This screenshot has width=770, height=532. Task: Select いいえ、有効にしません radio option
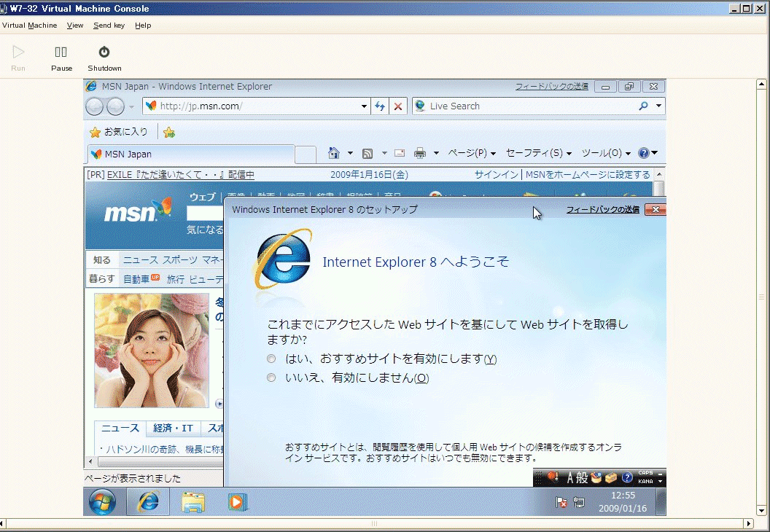pos(271,378)
